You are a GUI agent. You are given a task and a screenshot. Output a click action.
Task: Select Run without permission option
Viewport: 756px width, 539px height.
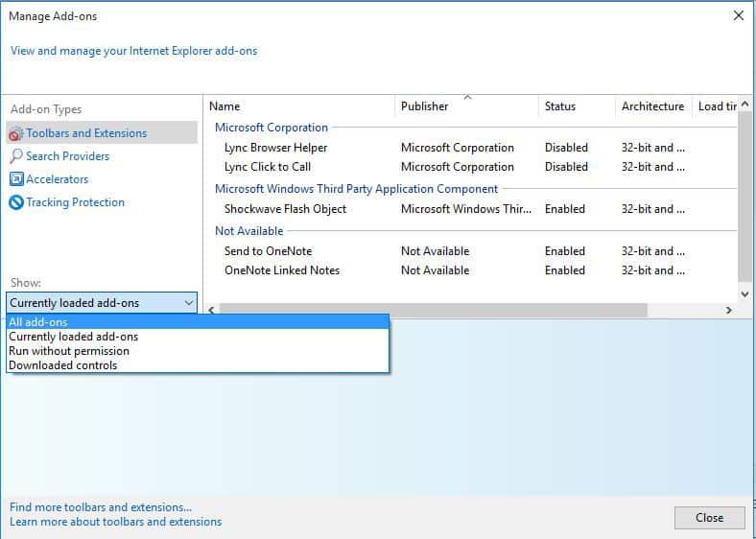coord(69,351)
